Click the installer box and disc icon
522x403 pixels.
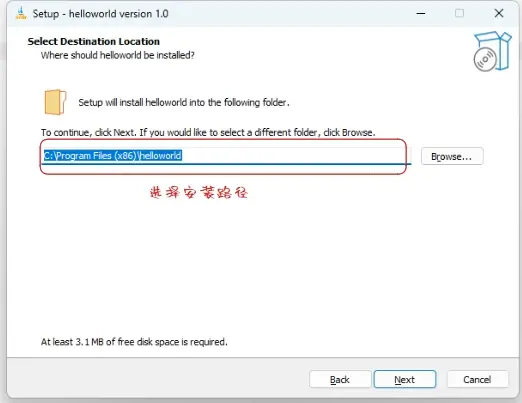(x=492, y=51)
